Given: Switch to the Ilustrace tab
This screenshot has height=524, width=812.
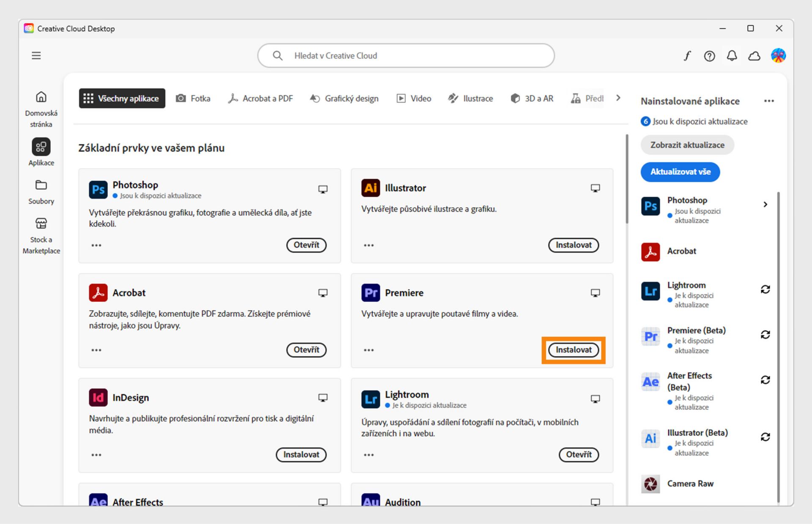Looking at the screenshot, I should (470, 98).
